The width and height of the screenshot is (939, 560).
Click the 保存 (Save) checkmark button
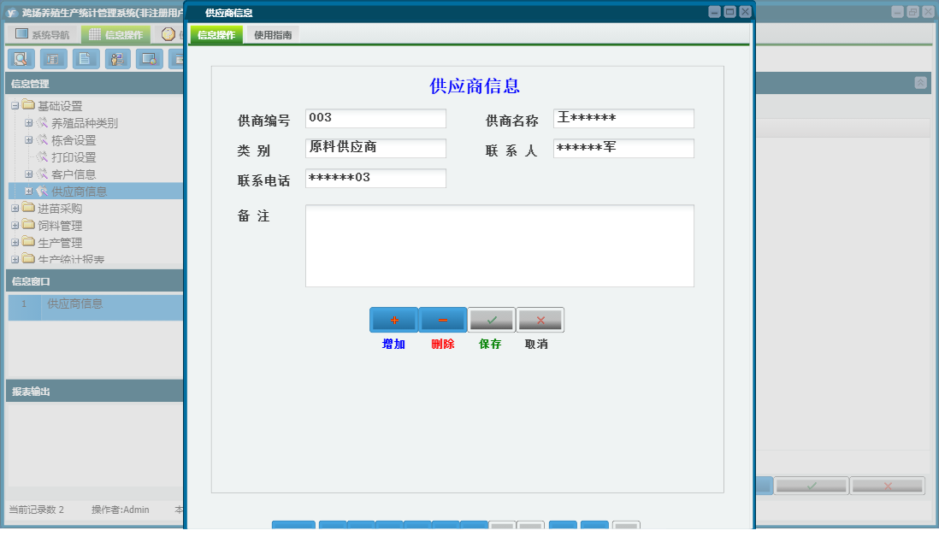491,319
